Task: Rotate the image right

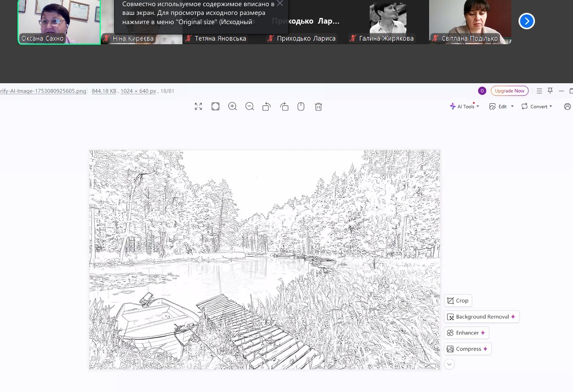Action: (284, 106)
